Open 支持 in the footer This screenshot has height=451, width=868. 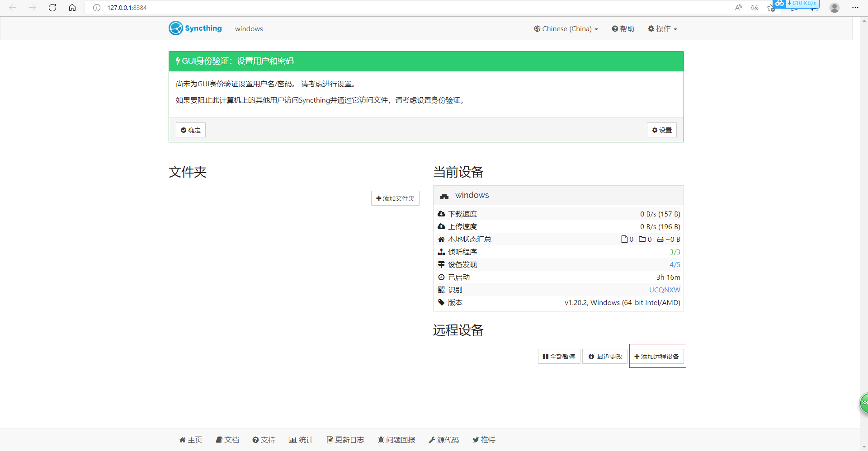point(264,440)
